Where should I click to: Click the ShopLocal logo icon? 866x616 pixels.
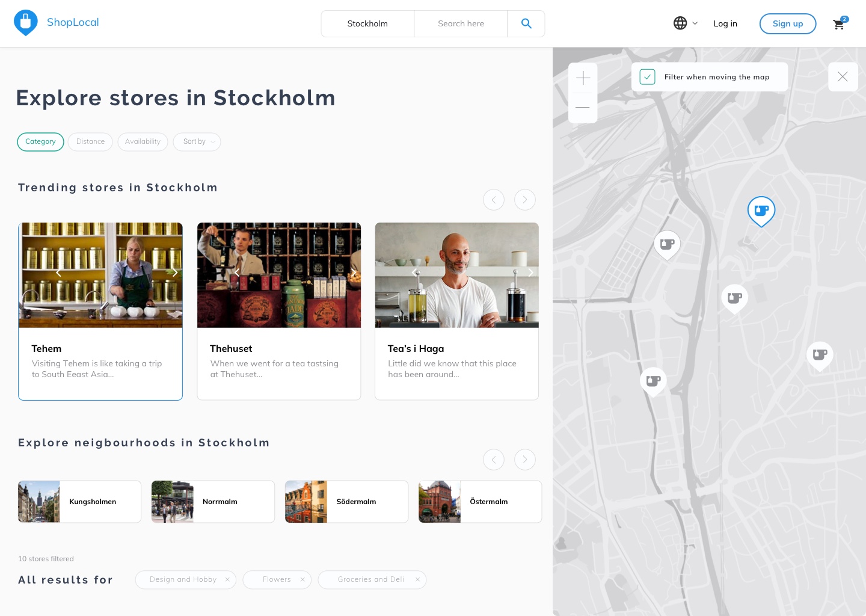[25, 23]
